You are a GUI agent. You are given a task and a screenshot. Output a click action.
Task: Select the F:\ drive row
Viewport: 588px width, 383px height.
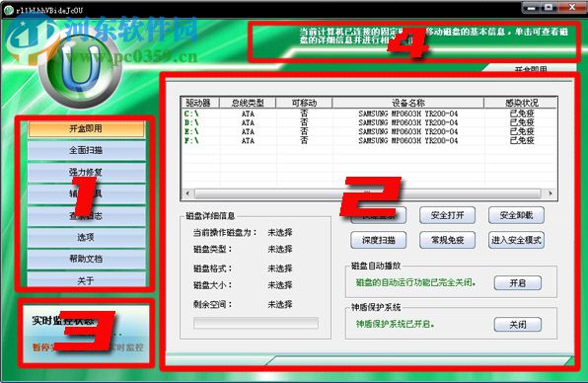point(369,141)
